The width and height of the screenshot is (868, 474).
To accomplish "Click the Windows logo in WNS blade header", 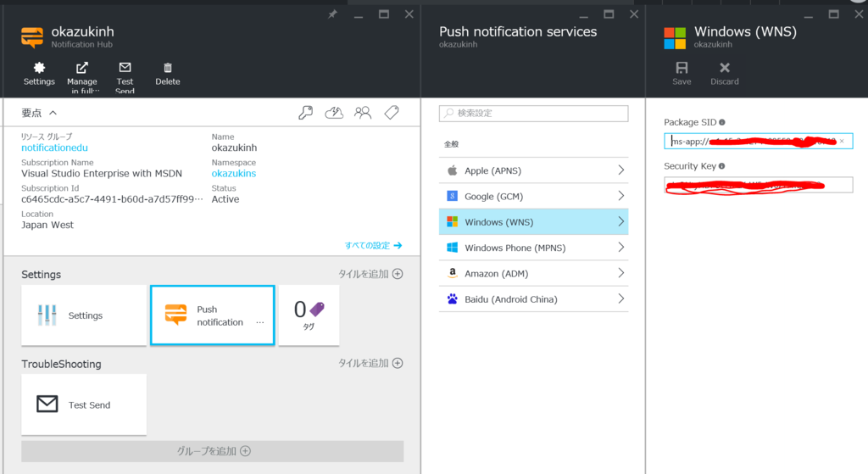I will coord(675,38).
